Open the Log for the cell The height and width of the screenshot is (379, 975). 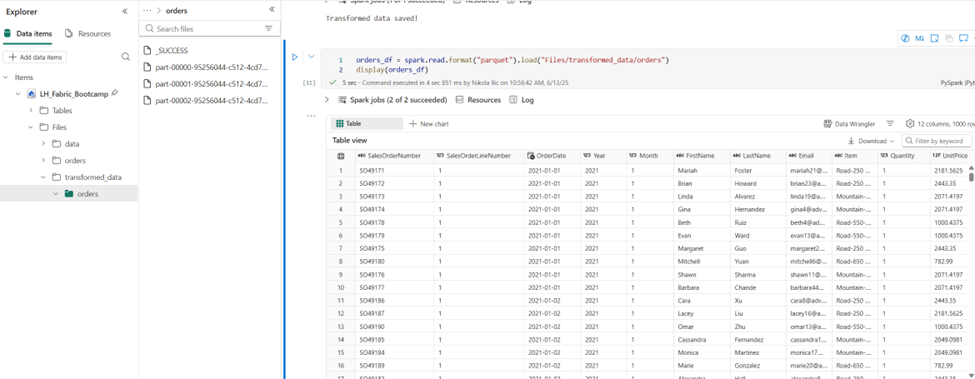[x=522, y=99]
